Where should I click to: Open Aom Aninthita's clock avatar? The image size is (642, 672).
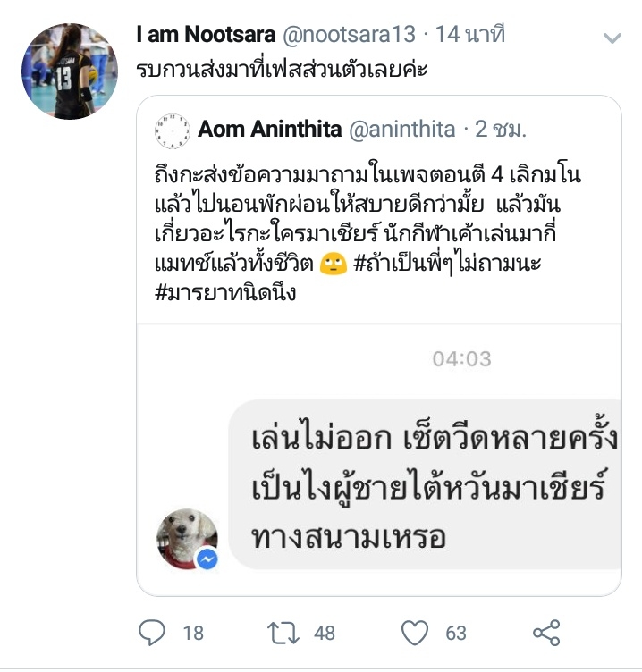pos(173,131)
